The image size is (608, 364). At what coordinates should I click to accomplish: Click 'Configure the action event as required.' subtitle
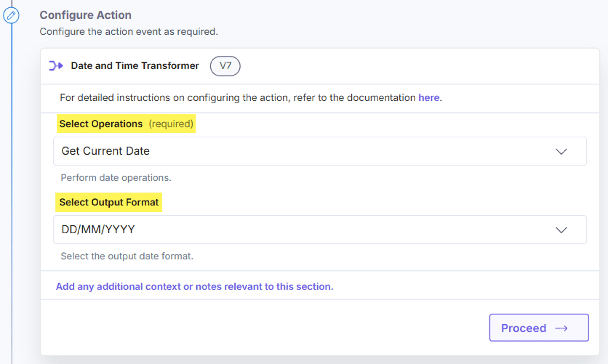[129, 32]
